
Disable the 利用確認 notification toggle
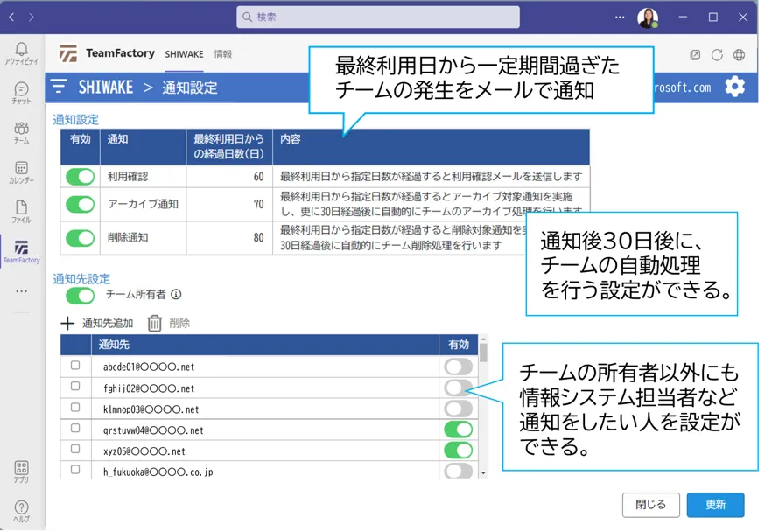pos(80,177)
